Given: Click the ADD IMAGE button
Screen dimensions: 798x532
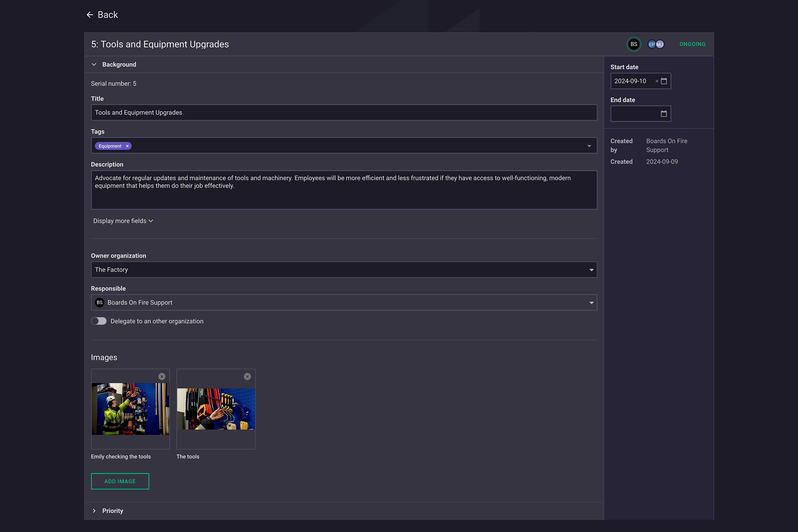Looking at the screenshot, I should point(120,481).
